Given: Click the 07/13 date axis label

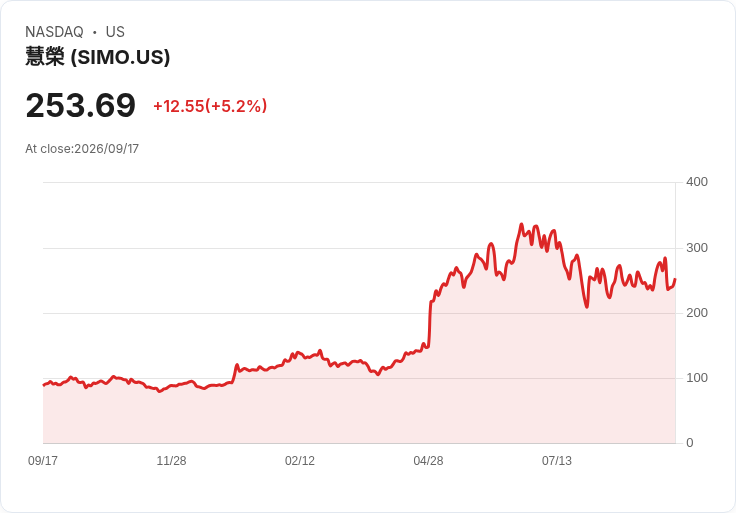Looking at the screenshot, I should (557, 460).
